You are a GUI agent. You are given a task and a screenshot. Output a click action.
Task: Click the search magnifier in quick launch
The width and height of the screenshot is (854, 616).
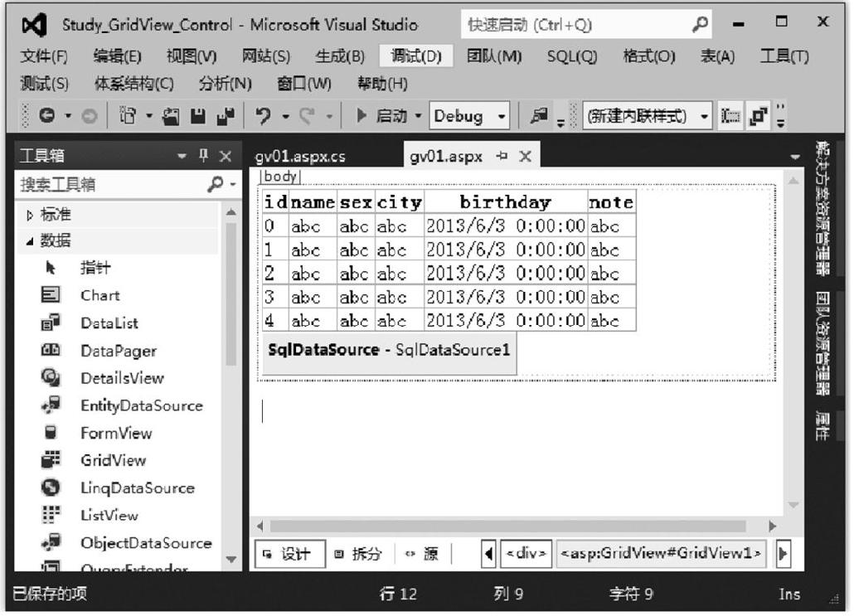(700, 25)
